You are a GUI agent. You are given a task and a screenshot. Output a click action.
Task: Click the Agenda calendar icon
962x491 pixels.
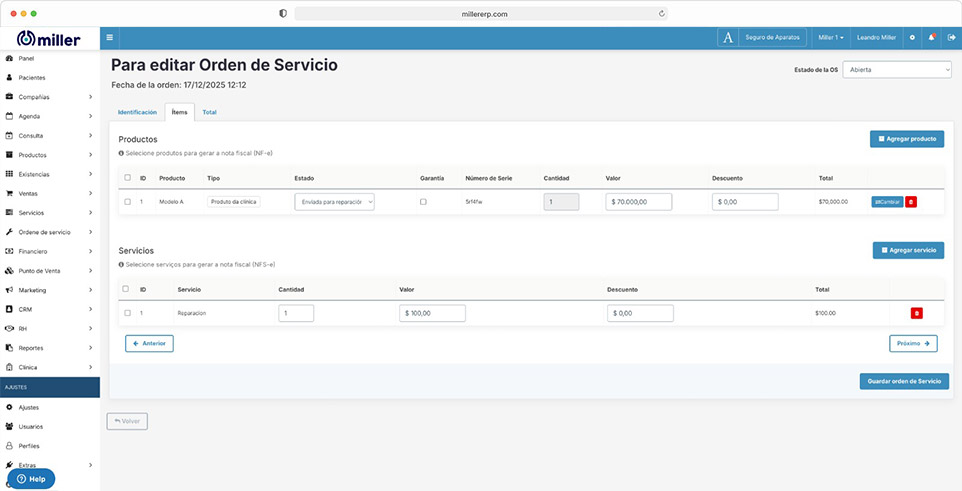coord(9,116)
